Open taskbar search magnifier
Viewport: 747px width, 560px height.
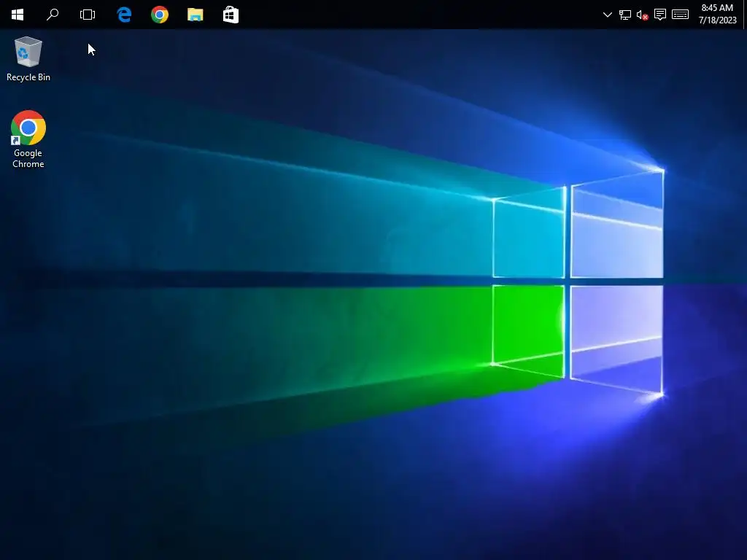[53, 15]
